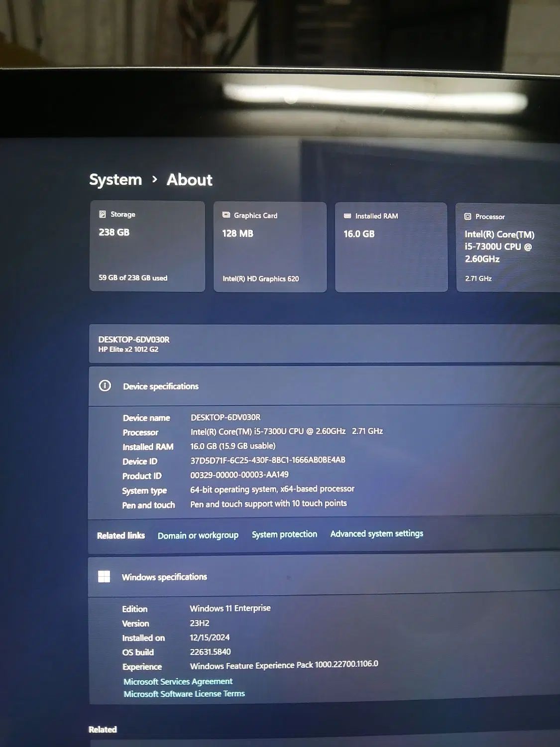
Task: Click the Related section heading
Action: click(103, 730)
